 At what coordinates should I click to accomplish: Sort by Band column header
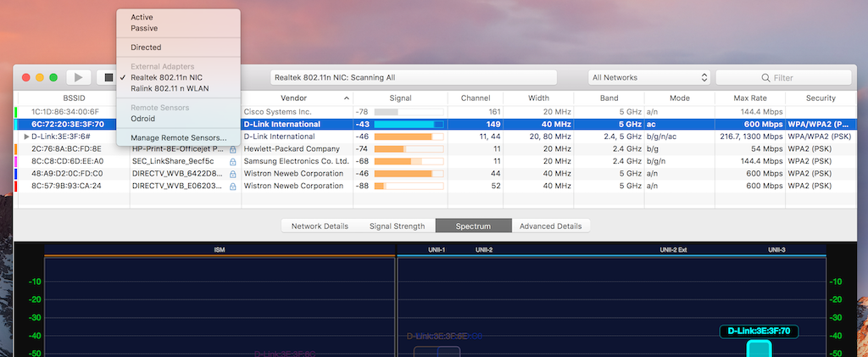(609, 98)
